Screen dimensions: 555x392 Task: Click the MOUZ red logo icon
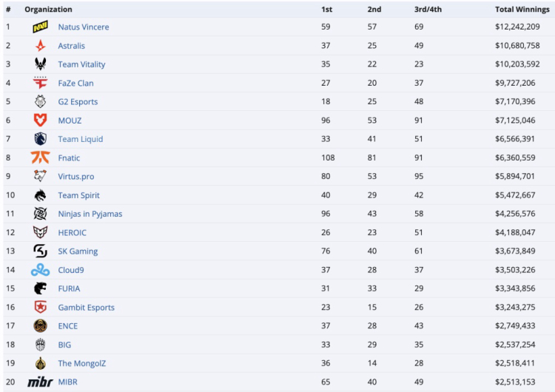pos(40,121)
